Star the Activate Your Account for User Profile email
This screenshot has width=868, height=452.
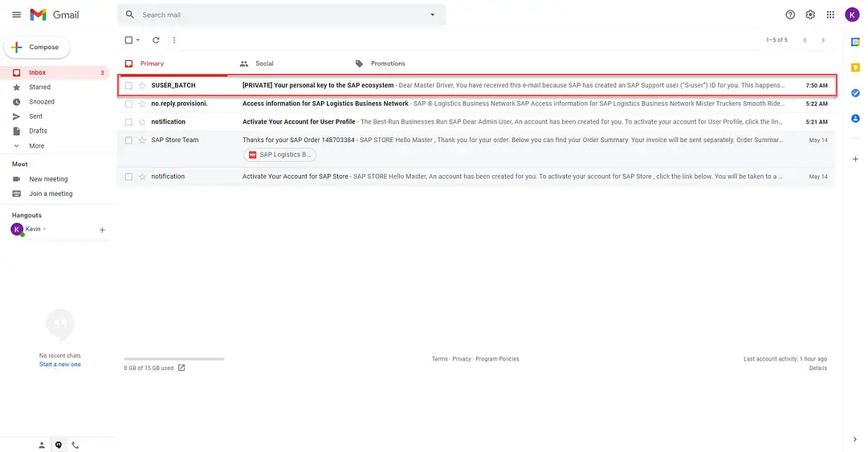142,122
